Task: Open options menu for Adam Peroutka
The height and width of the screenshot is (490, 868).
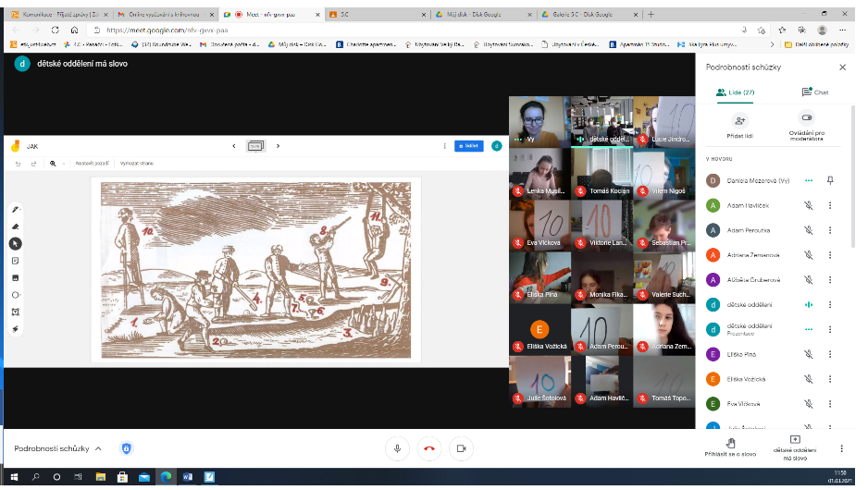Action: click(x=830, y=230)
